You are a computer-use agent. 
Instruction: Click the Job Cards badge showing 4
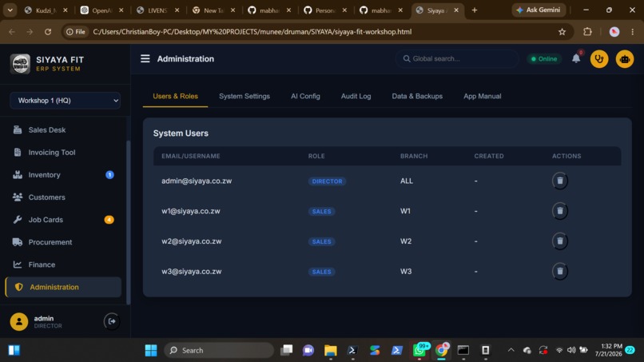pyautogui.click(x=109, y=220)
